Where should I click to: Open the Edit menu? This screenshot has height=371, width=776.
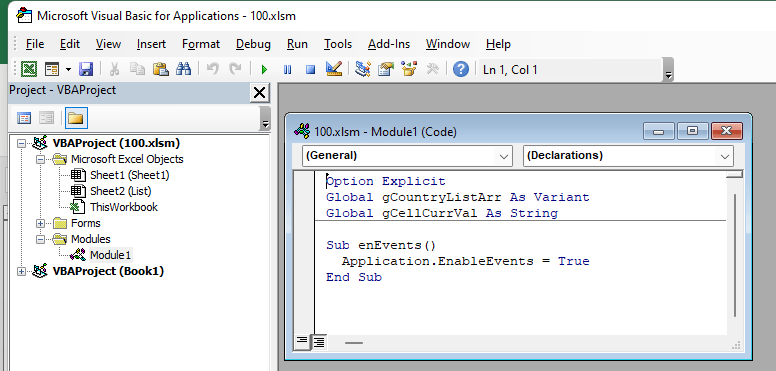70,44
